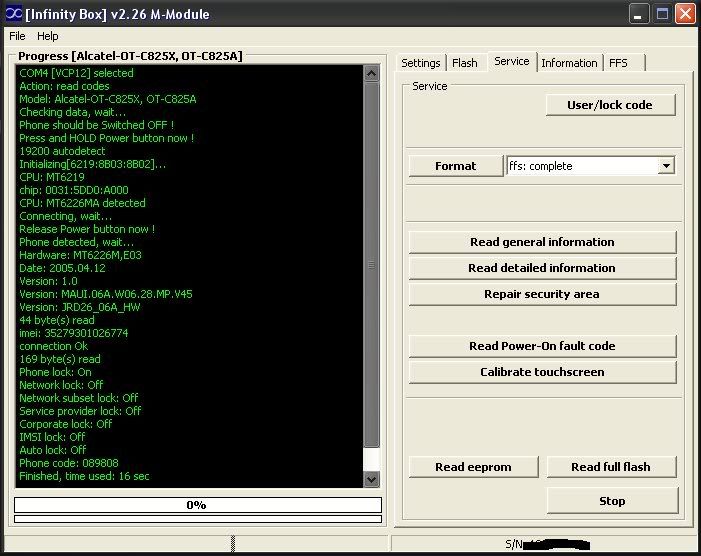Viewport: 701px width, 556px height.
Task: Click log line 'connection Ok'
Action: tap(53, 346)
